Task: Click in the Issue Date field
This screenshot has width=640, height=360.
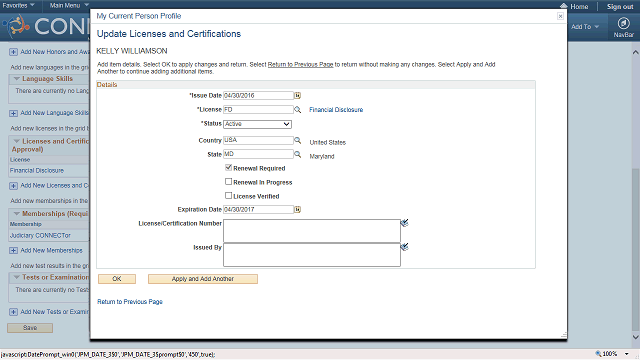Action: [x=258, y=96]
